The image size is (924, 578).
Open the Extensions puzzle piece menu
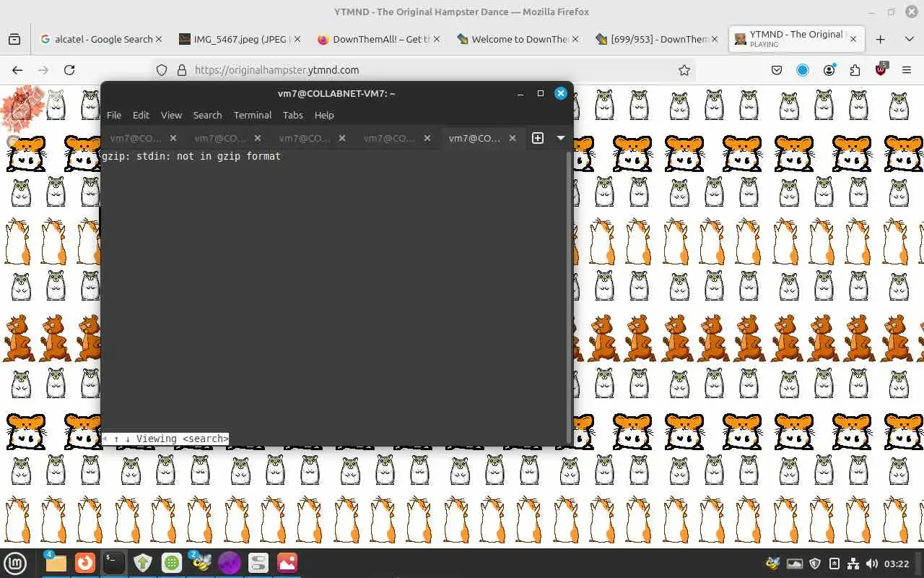pyautogui.click(x=855, y=70)
